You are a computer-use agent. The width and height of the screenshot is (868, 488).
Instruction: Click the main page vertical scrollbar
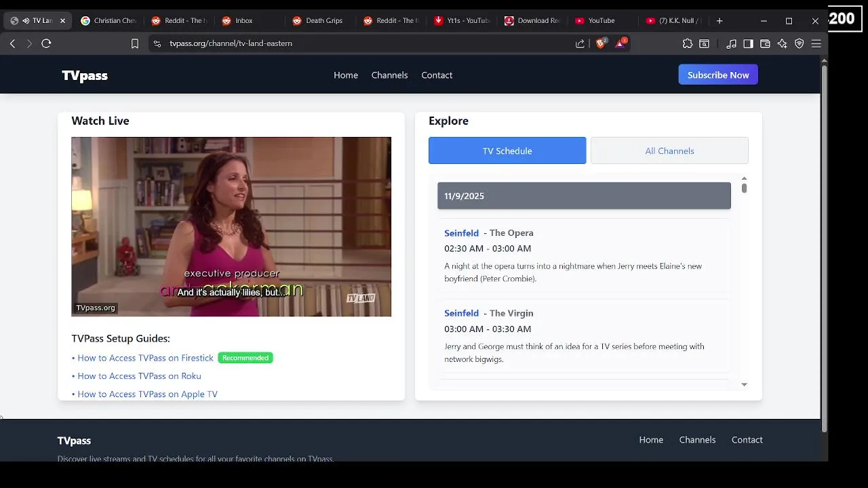click(x=824, y=248)
